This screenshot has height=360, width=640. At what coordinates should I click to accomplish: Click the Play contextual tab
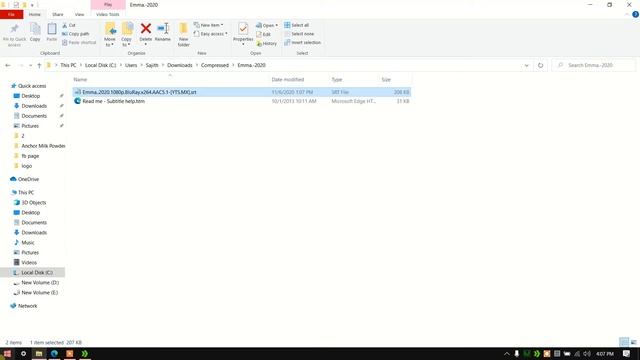pos(108,4)
